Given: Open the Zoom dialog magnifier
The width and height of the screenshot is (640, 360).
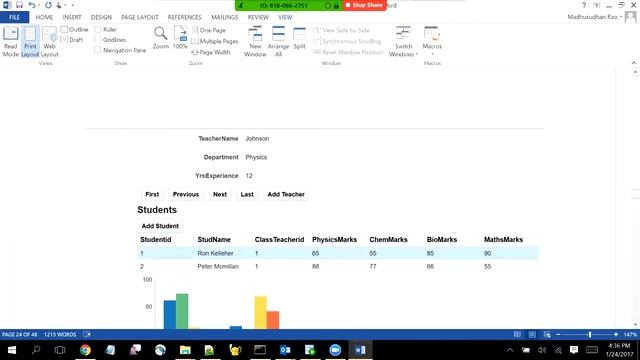Looking at the screenshot, I should (160, 38).
